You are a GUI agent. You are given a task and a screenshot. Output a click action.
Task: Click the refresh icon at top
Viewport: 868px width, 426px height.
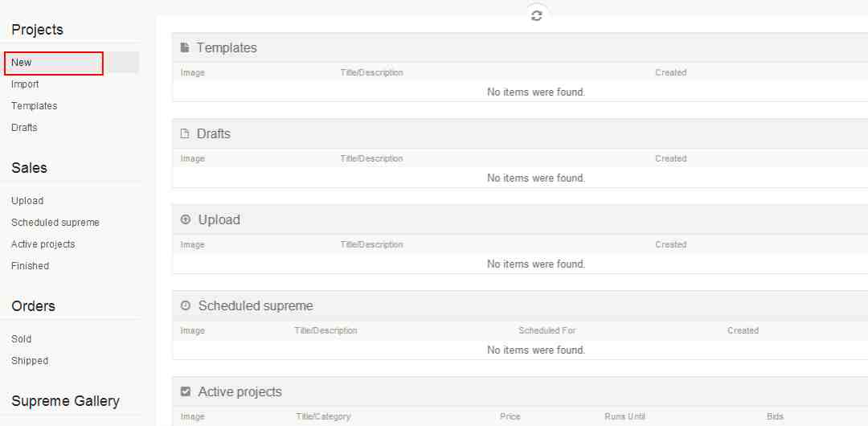pyautogui.click(x=536, y=15)
